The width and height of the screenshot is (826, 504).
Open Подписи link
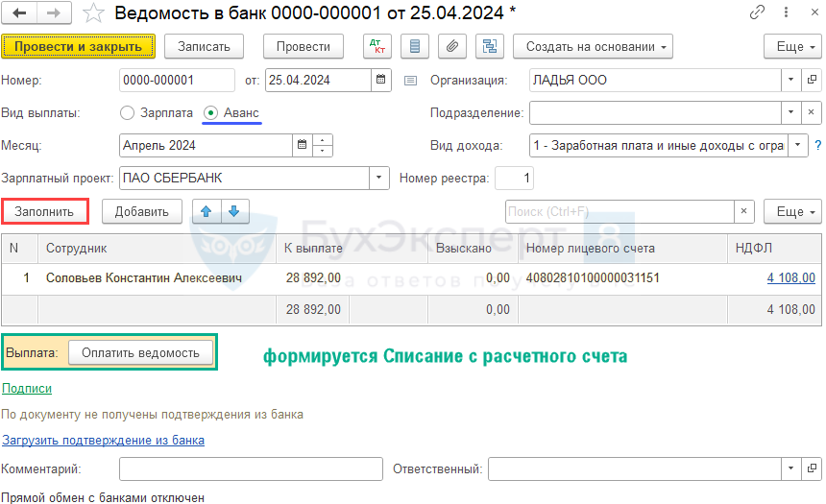coord(27,388)
